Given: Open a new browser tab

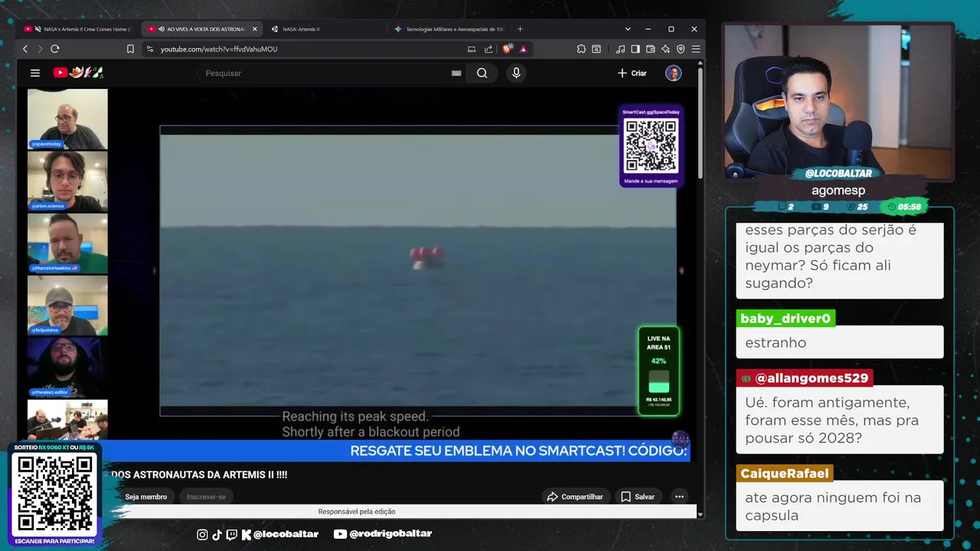Looking at the screenshot, I should (x=520, y=29).
